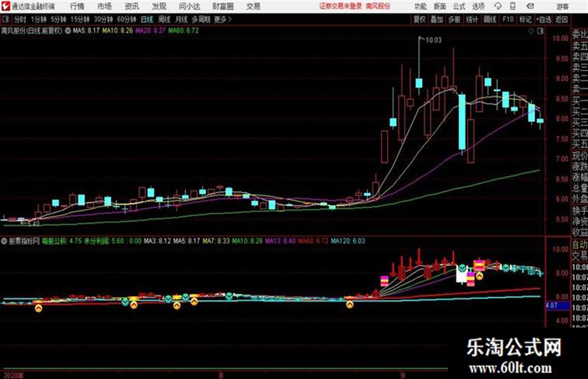Open the mobile phone icon in title bar
588x379 pixels.
pos(513,6)
